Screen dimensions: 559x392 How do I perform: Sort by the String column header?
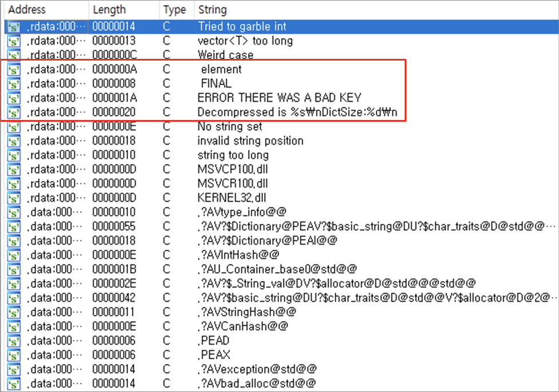[212, 10]
